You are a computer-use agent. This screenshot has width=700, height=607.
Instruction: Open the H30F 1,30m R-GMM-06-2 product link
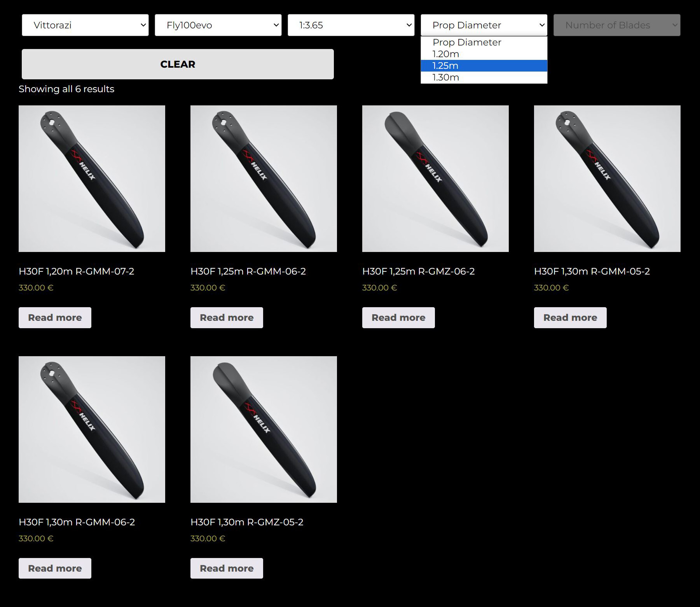coord(77,522)
